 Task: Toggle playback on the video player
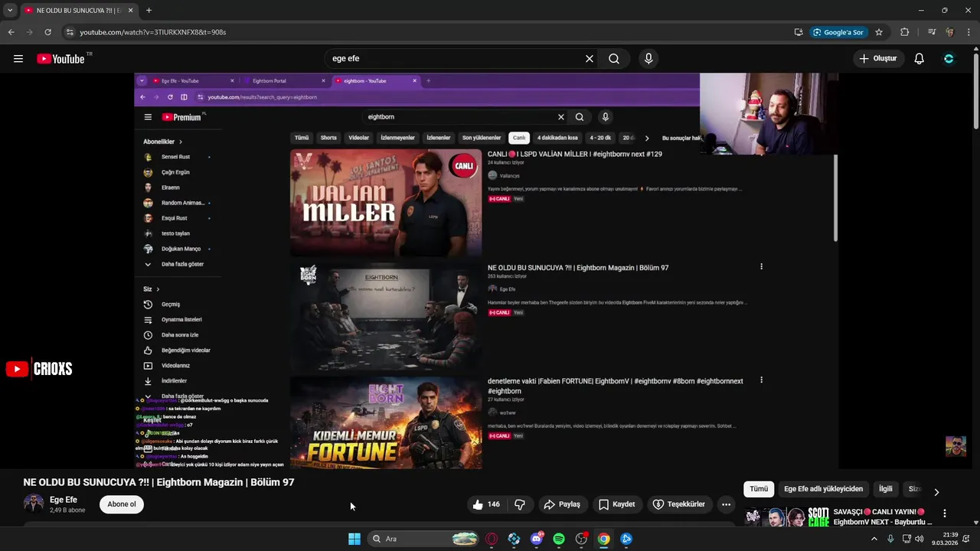(486, 271)
